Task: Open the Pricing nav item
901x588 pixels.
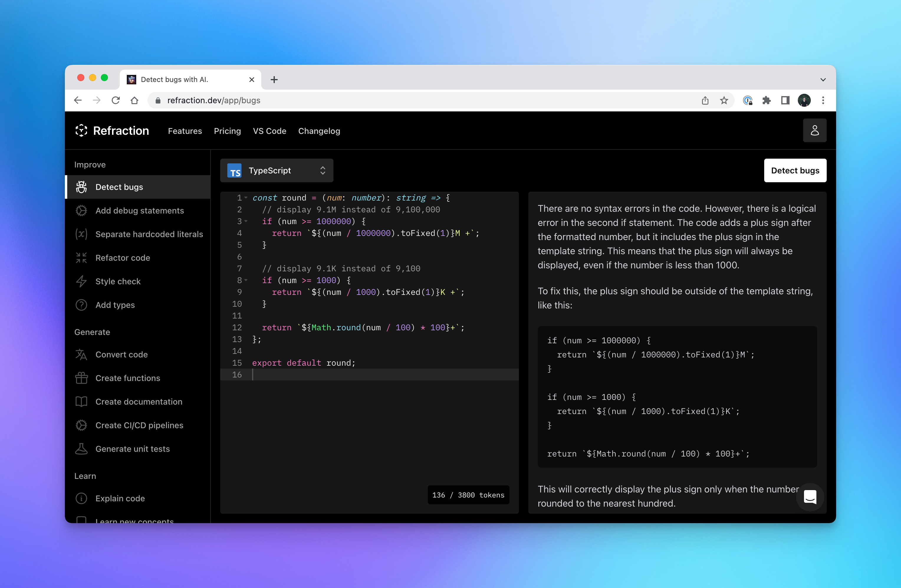Action: (227, 131)
